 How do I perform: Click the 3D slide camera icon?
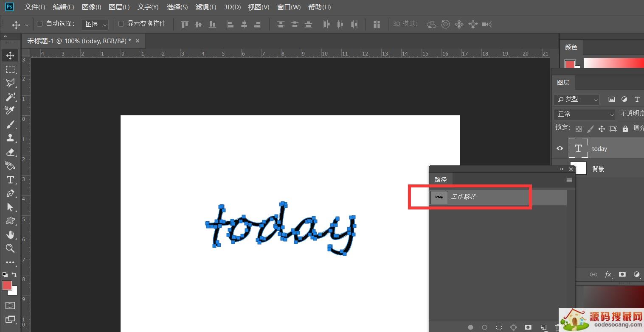click(x=473, y=25)
